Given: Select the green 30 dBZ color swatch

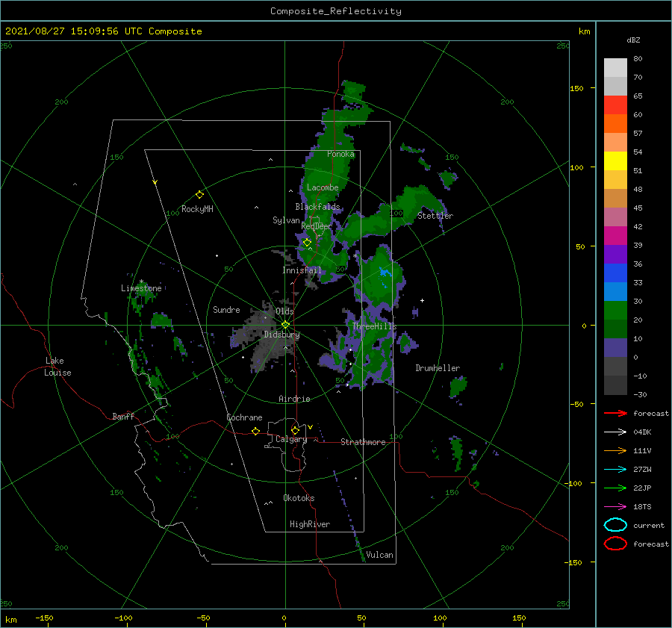Looking at the screenshot, I should click(615, 310).
